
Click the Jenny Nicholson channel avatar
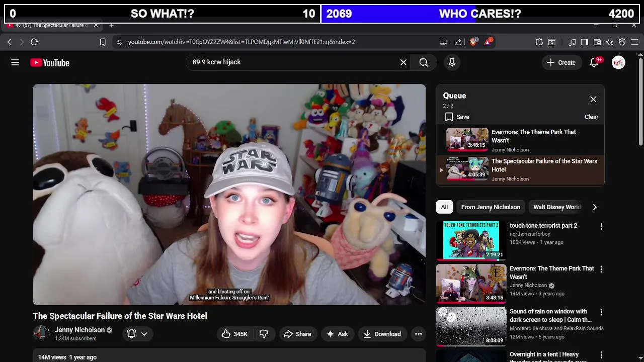click(41, 333)
